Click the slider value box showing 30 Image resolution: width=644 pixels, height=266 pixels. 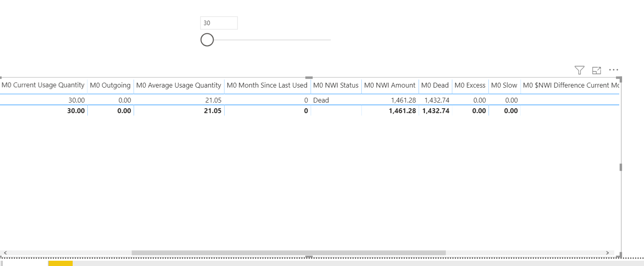pyautogui.click(x=219, y=23)
